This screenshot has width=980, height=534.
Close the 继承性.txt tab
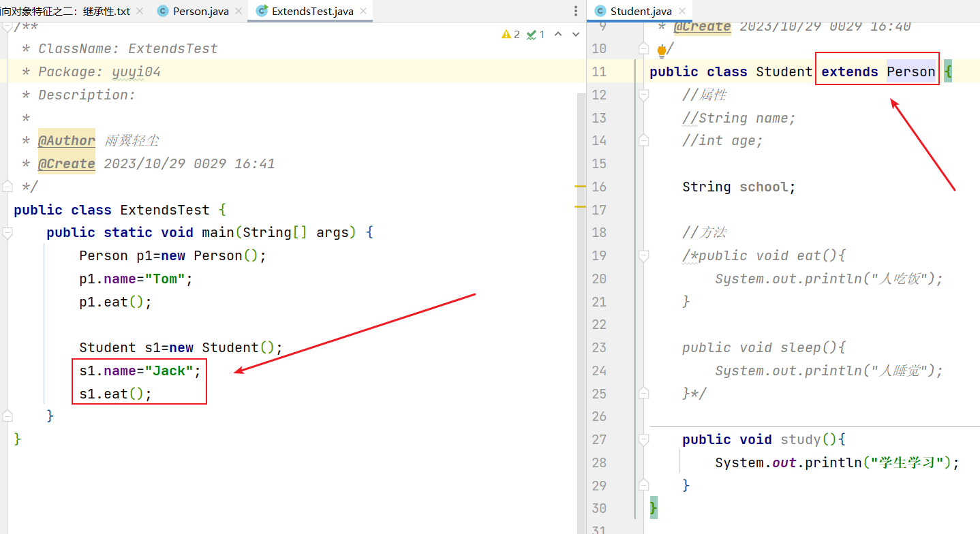[x=140, y=12]
